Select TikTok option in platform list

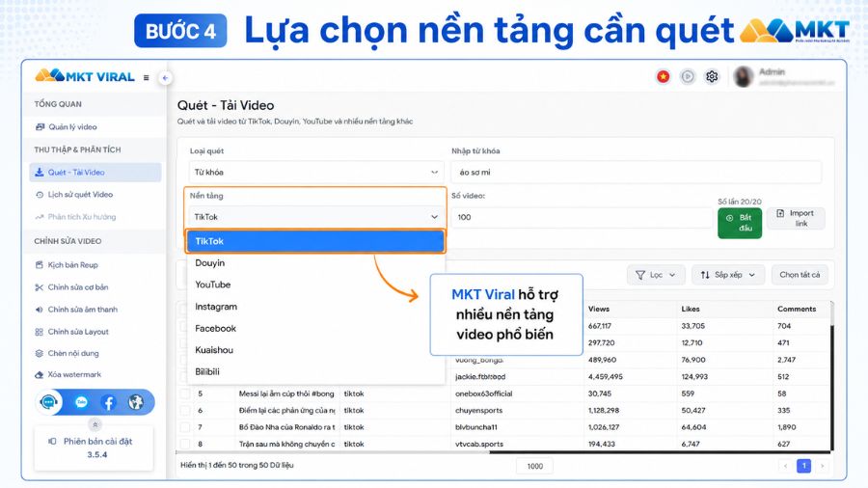(315, 241)
